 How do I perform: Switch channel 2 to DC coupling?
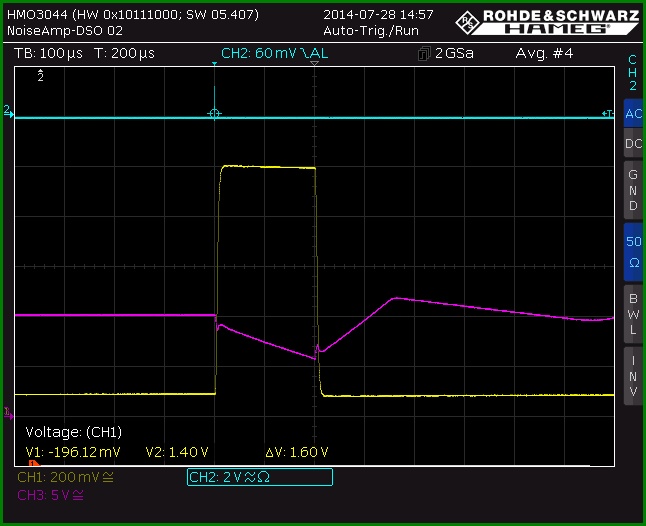(x=633, y=143)
